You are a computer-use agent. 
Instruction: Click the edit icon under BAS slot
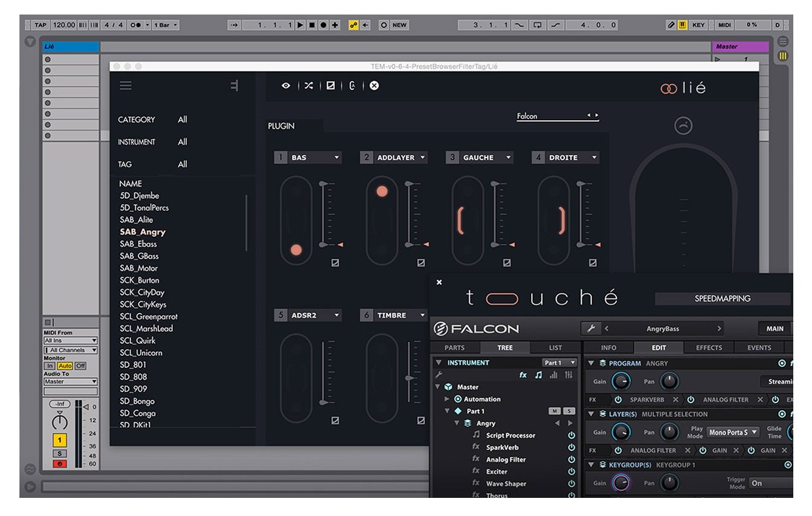coord(335,263)
